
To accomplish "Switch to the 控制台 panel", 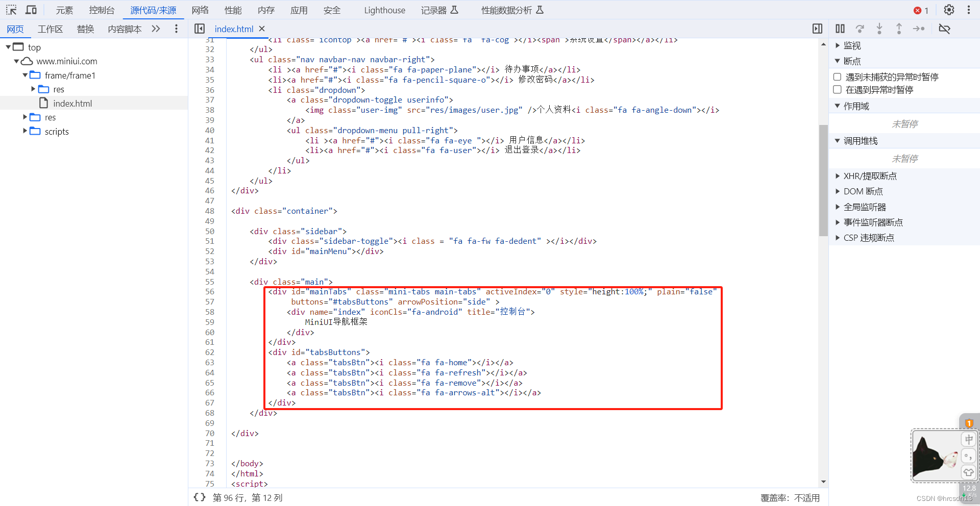I will (x=101, y=10).
